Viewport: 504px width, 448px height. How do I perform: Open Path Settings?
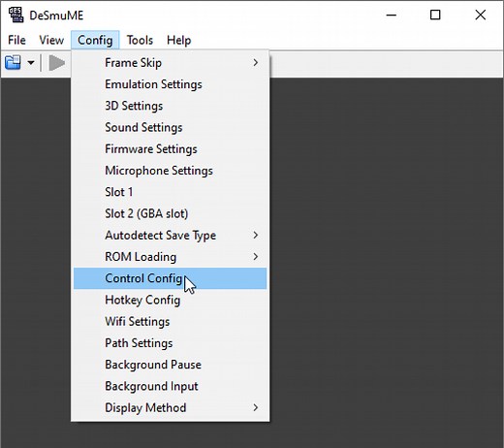coord(170,343)
